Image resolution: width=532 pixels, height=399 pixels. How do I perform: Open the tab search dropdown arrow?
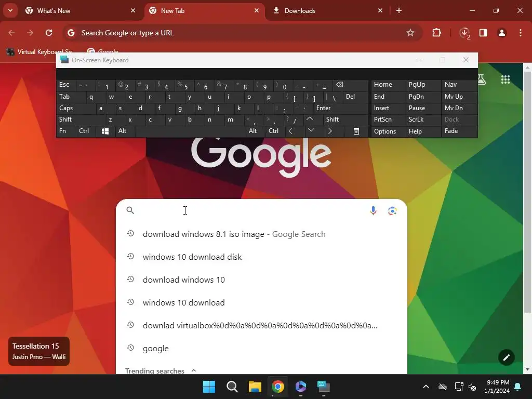click(10, 10)
